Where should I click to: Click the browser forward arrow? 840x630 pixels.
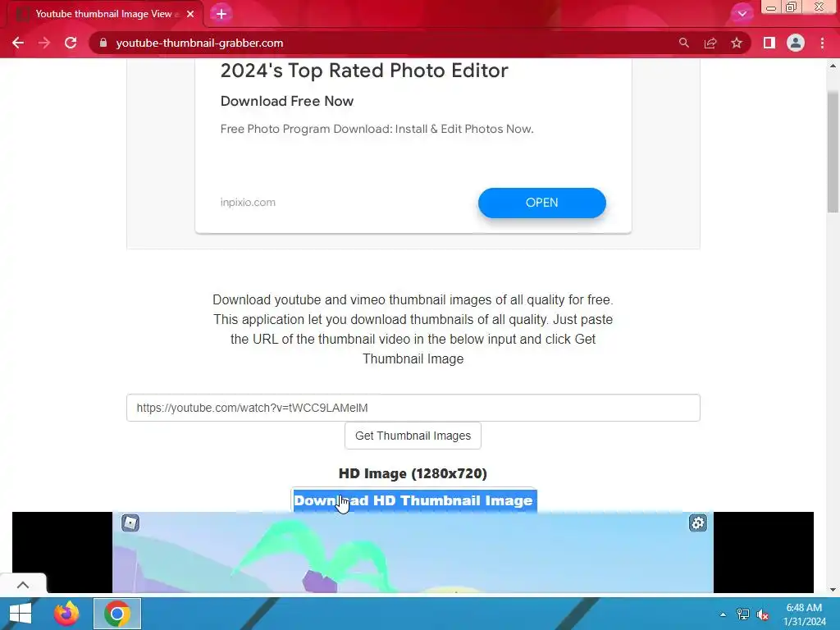[44, 43]
